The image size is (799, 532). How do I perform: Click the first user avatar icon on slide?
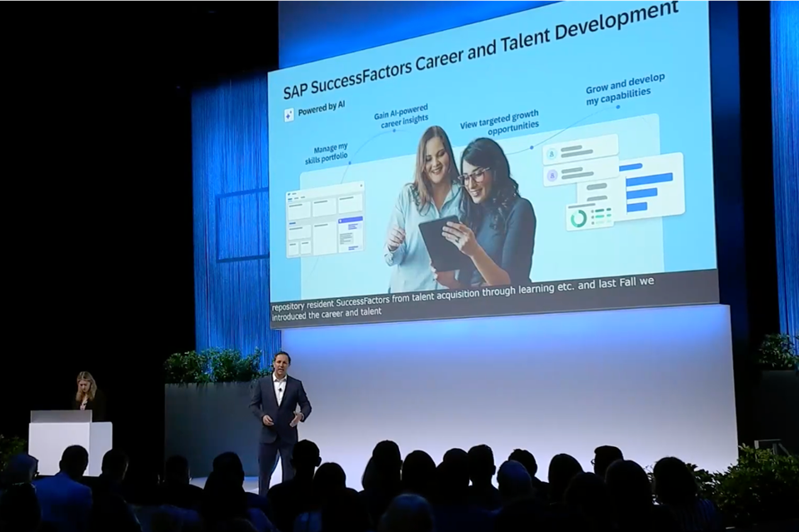tap(551, 154)
